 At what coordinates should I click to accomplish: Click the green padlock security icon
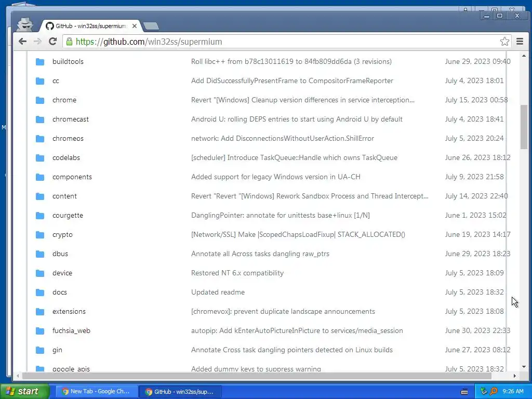pyautogui.click(x=69, y=42)
